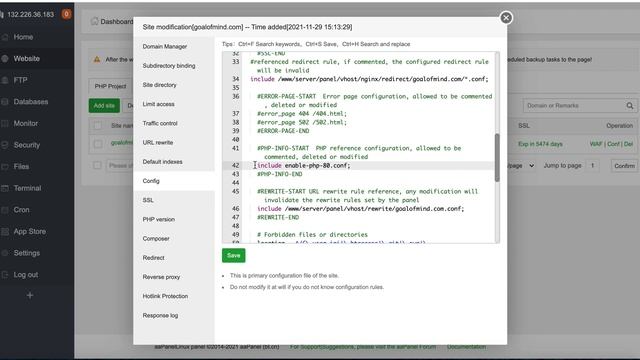Toggle the select-all sites checkbox
Screen dimensions: 640x360
click(x=98, y=126)
